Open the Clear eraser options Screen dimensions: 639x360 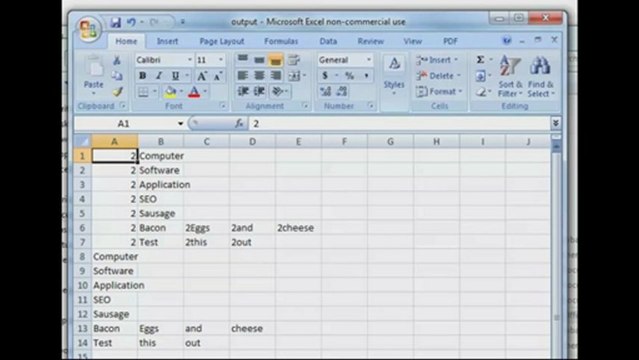click(480, 92)
